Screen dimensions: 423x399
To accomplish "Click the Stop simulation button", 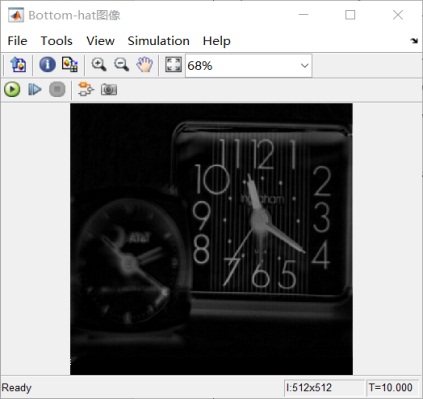I will [57, 89].
